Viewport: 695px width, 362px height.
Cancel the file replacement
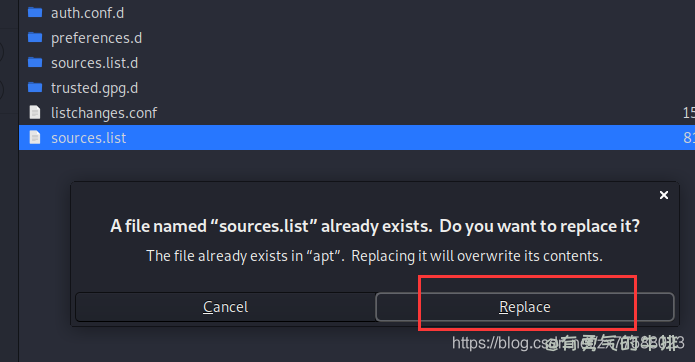pyautogui.click(x=226, y=307)
